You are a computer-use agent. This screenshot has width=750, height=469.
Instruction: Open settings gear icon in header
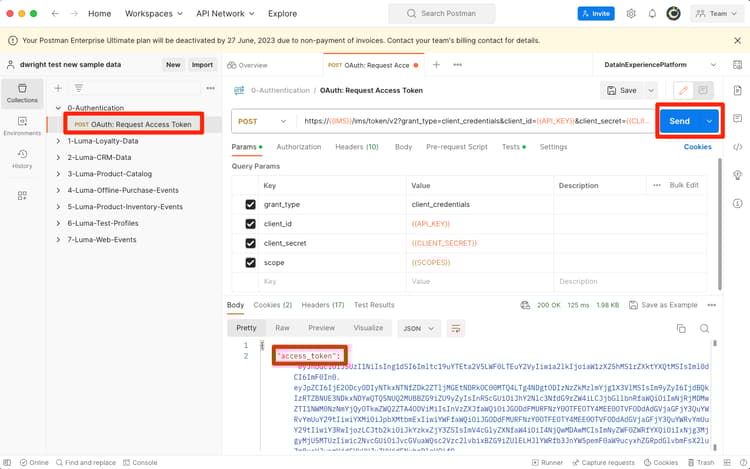pyautogui.click(x=631, y=14)
